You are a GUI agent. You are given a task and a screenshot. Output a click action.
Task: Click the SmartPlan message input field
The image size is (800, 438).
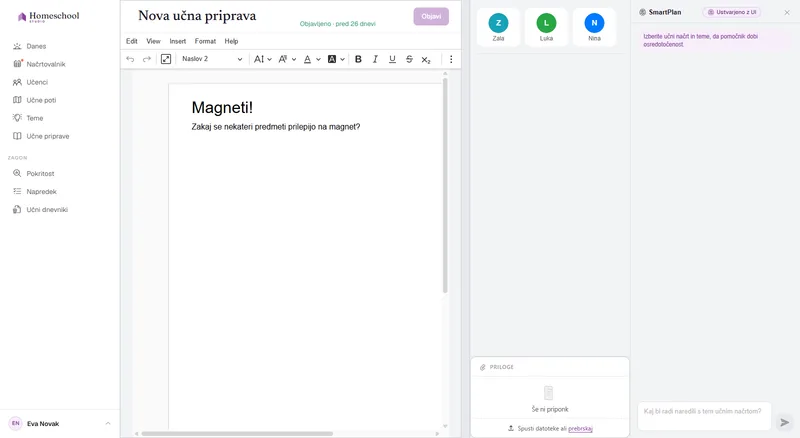click(x=704, y=416)
